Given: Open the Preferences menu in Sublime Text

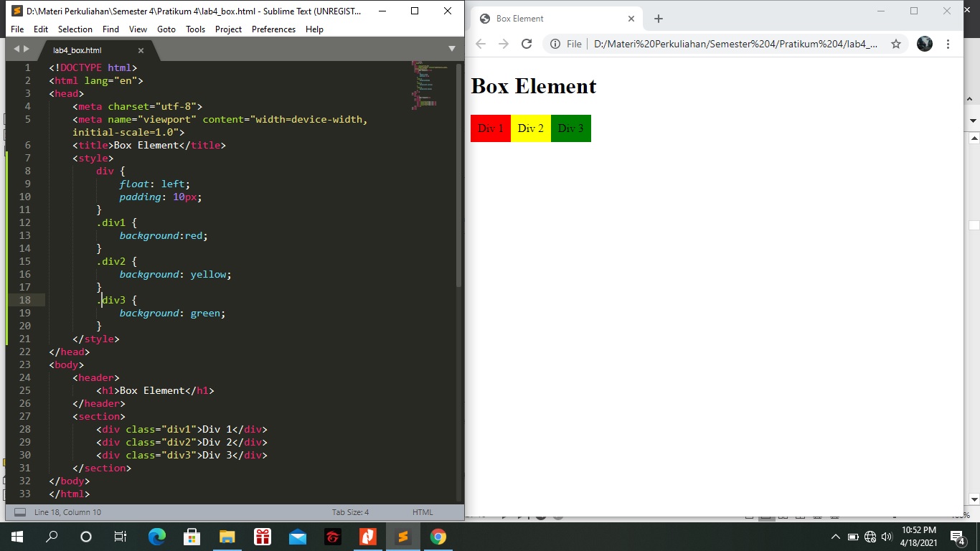Looking at the screenshot, I should point(273,29).
